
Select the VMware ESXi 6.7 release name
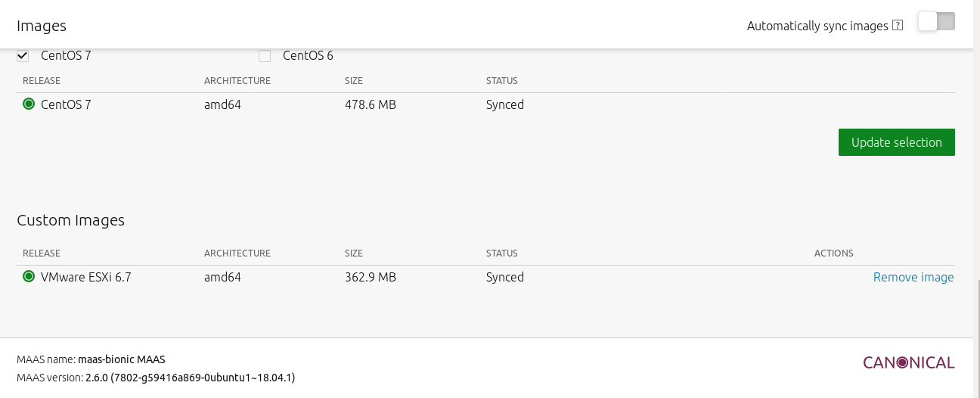pyautogui.click(x=86, y=277)
